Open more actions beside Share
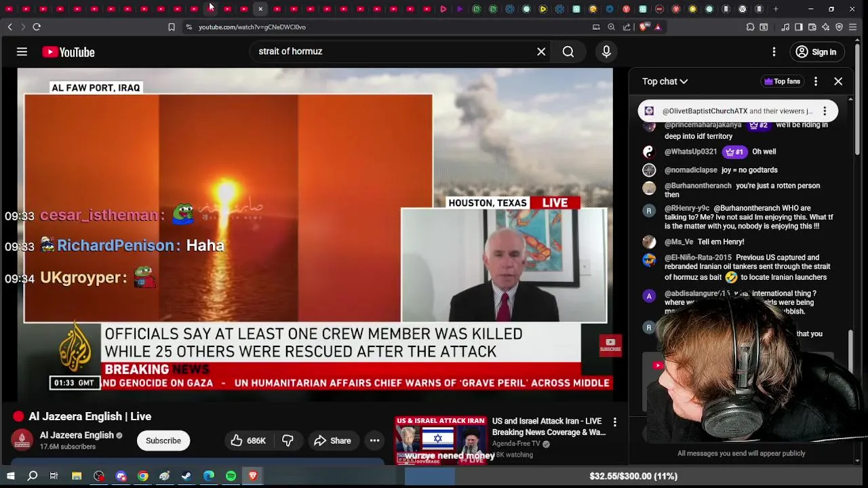Image resolution: width=868 pixels, height=488 pixels. (374, 441)
